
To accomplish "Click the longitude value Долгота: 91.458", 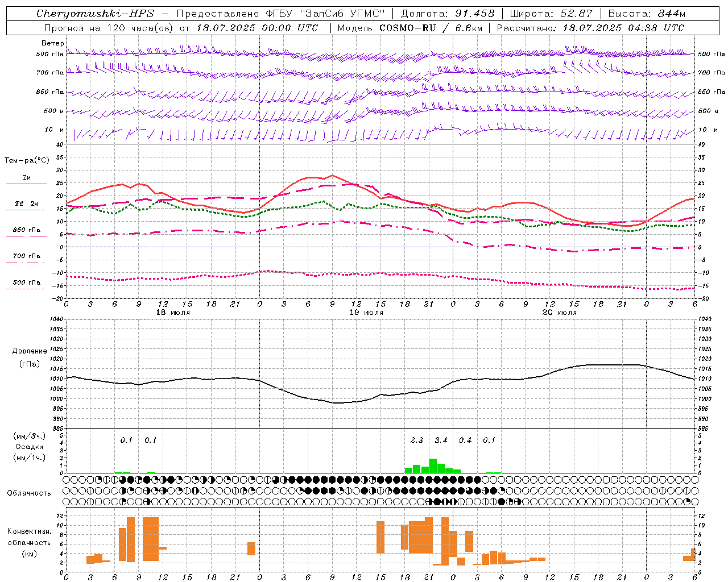I will [x=448, y=14].
